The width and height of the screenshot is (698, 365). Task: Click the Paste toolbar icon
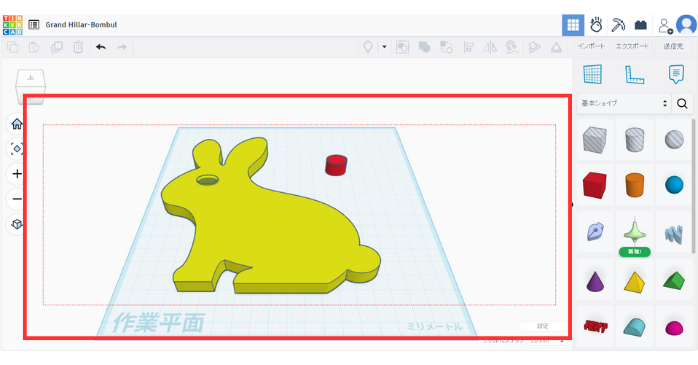pyautogui.click(x=34, y=47)
